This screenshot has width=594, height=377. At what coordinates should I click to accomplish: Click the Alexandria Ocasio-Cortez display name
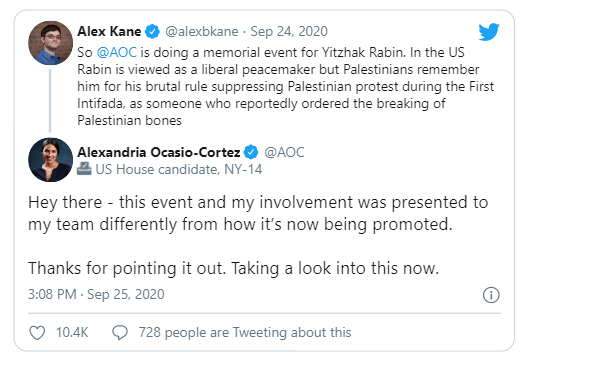click(x=159, y=152)
